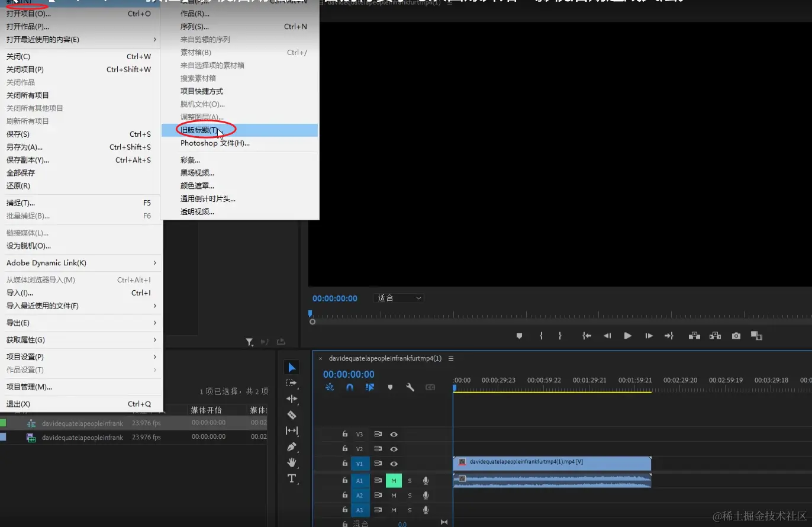Viewport: 812px width, 527px height.
Task: Select the Selection arrow tool
Action: point(292,368)
